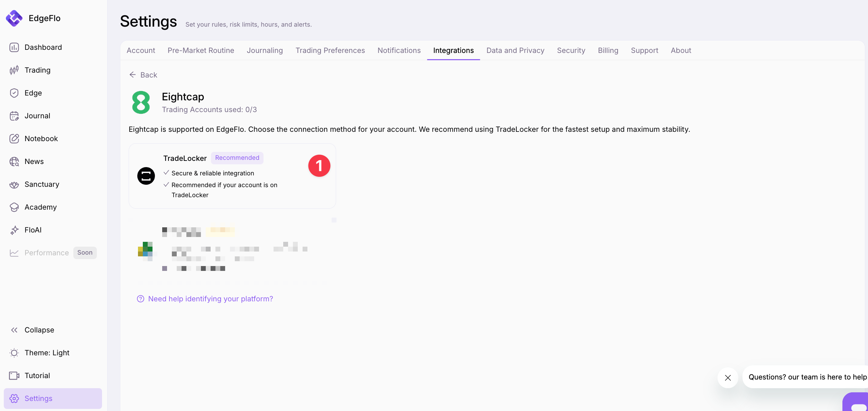
Task: Collapse the sidebar using its label
Action: 39,330
